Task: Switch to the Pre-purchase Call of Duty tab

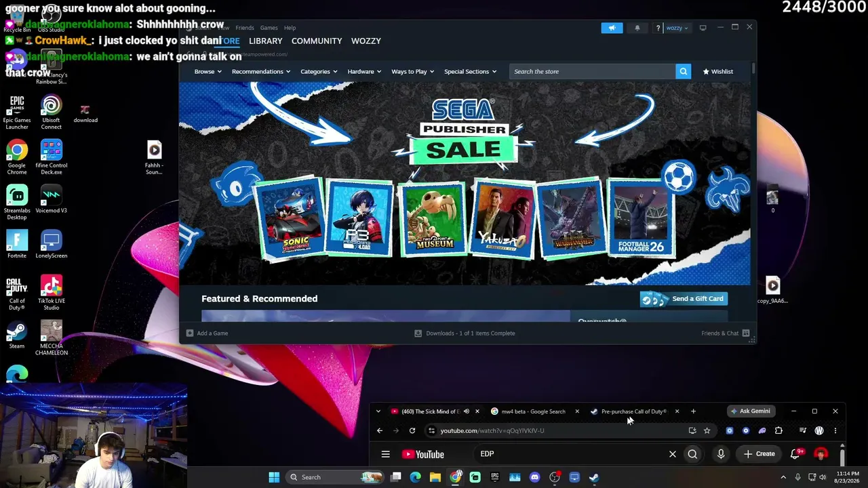Action: pyautogui.click(x=633, y=411)
